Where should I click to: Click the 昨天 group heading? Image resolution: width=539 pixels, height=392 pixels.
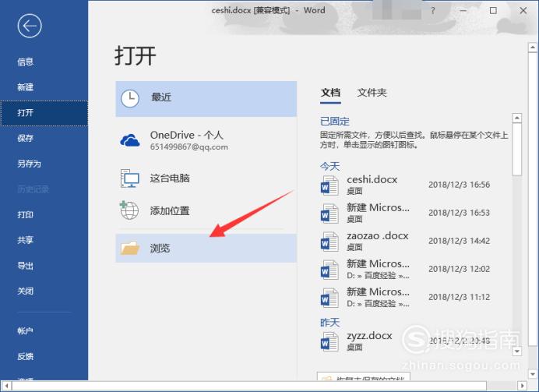[x=329, y=323]
